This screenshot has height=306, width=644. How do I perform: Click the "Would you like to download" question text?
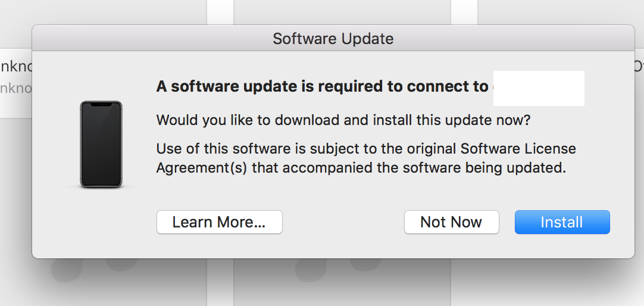tap(343, 120)
